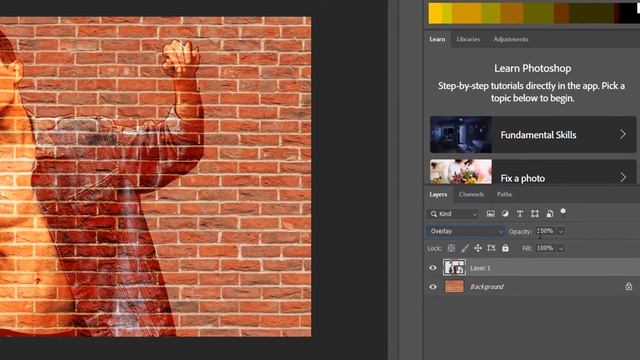The width and height of the screenshot is (640, 360).
Task: Pick the bright yellow swatch
Action: pos(435,13)
